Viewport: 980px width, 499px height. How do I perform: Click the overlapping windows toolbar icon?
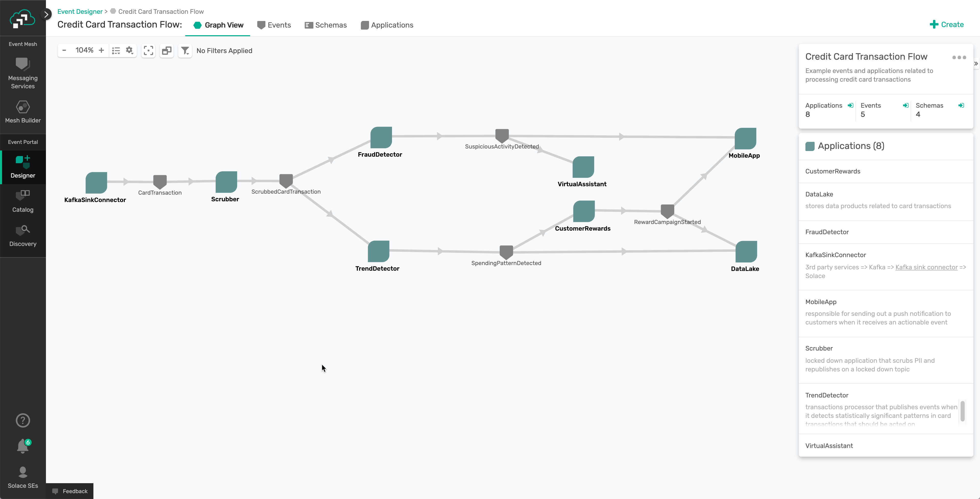[x=167, y=51]
